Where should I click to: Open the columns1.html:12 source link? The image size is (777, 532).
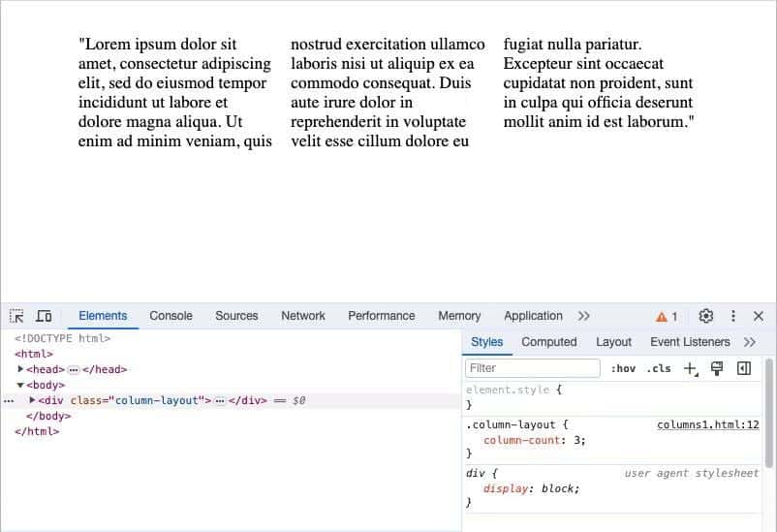click(x=708, y=424)
